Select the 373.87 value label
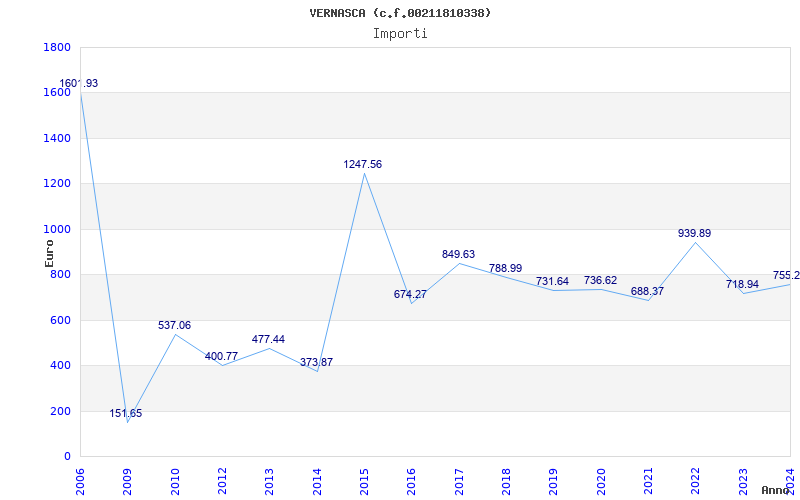The height and width of the screenshot is (500, 800). [x=316, y=362]
